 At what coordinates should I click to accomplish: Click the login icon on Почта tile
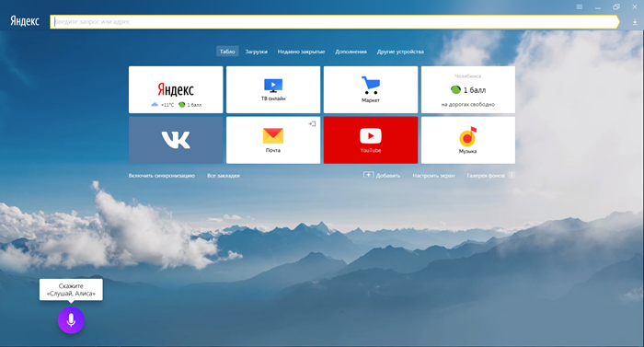[312, 123]
